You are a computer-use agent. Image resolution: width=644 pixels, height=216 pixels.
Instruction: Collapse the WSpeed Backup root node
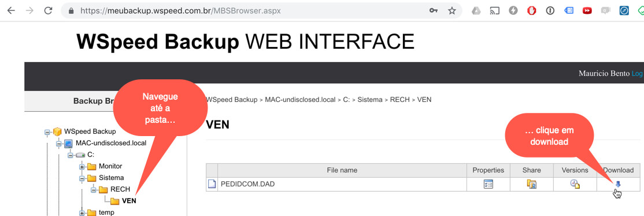point(47,132)
